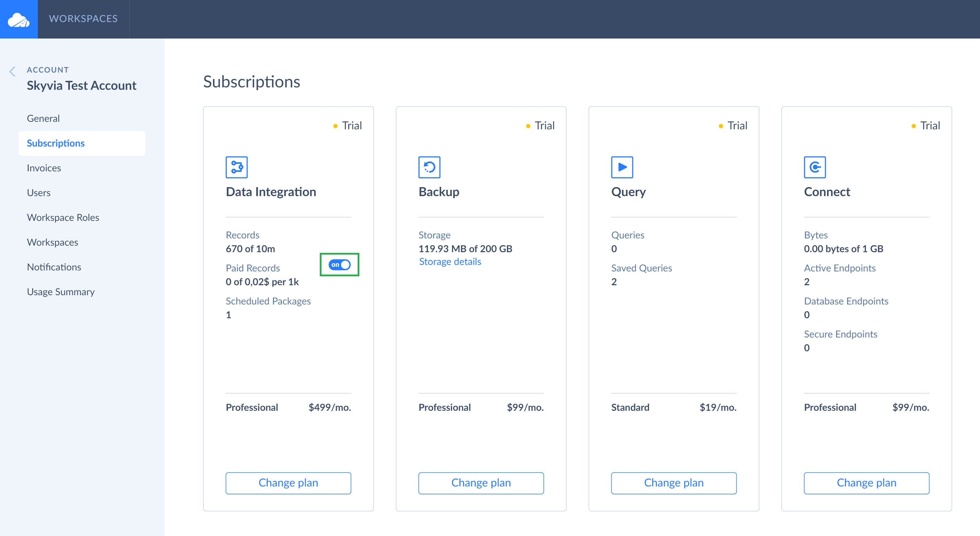Change plan for Connect
Screen dimensions: 980x536
pyautogui.click(x=867, y=483)
